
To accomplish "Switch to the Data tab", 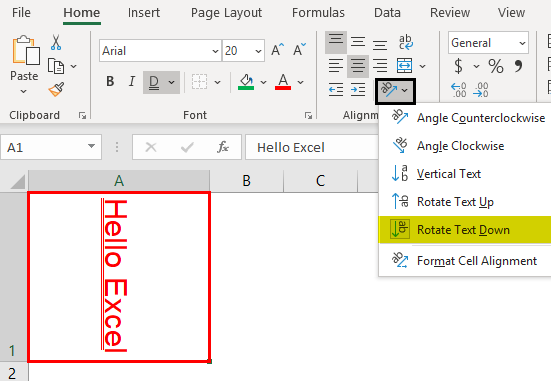I will point(387,13).
